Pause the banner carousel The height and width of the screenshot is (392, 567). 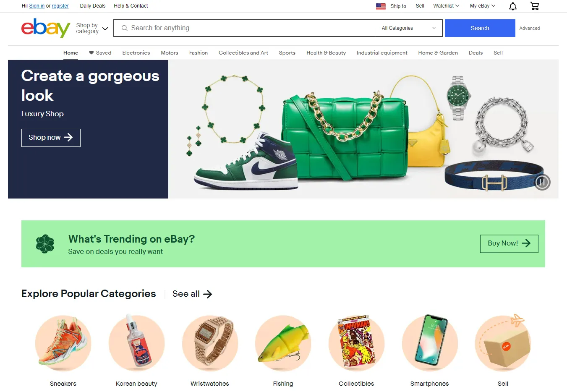[542, 182]
